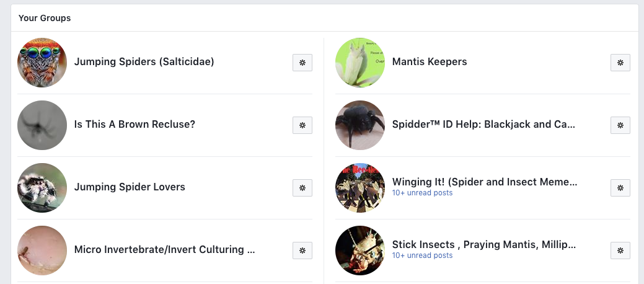Image resolution: width=644 pixels, height=284 pixels.
Task: Open the Jumping Spider Lovers settings gear
Action: click(x=302, y=188)
